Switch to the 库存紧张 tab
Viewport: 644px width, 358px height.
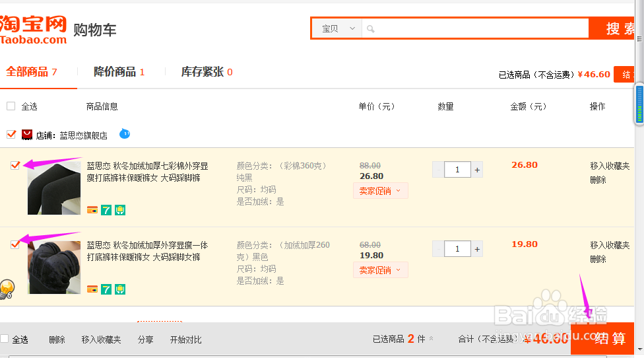click(x=207, y=72)
